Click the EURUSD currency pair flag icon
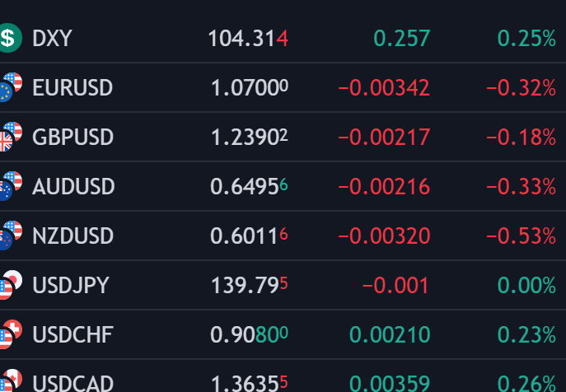Image resolution: width=566 pixels, height=392 pixels. coord(10,86)
